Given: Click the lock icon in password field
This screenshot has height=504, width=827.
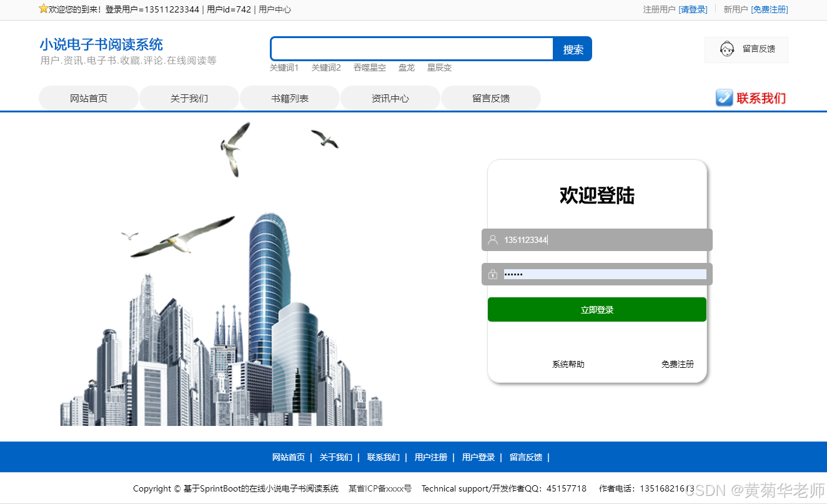Looking at the screenshot, I should click(x=493, y=274).
